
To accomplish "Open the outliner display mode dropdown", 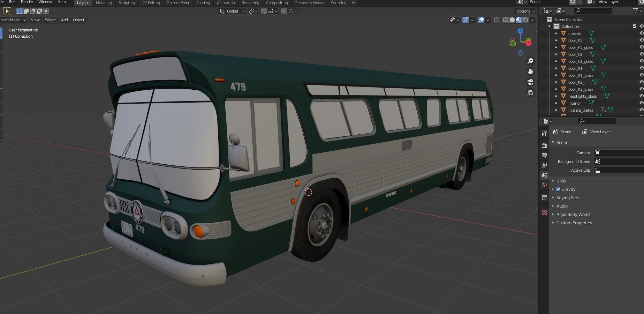I will [x=548, y=11].
